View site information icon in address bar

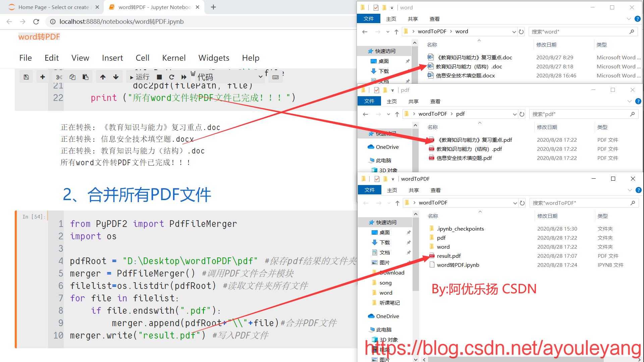[x=53, y=22]
